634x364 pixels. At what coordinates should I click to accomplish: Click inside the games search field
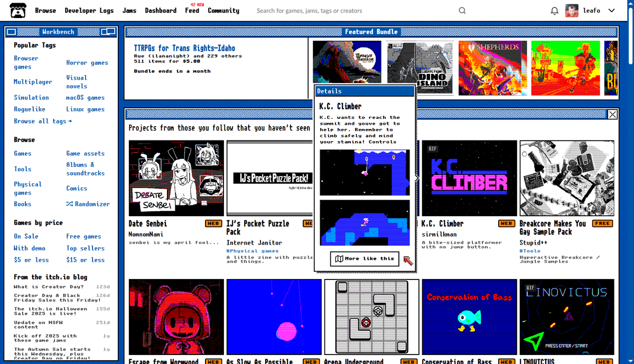click(343, 10)
